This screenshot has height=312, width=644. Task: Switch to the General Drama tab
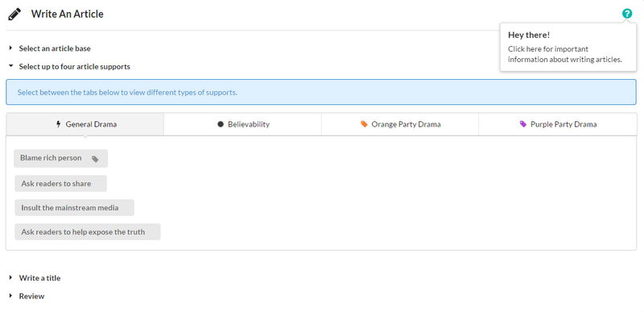[85, 124]
